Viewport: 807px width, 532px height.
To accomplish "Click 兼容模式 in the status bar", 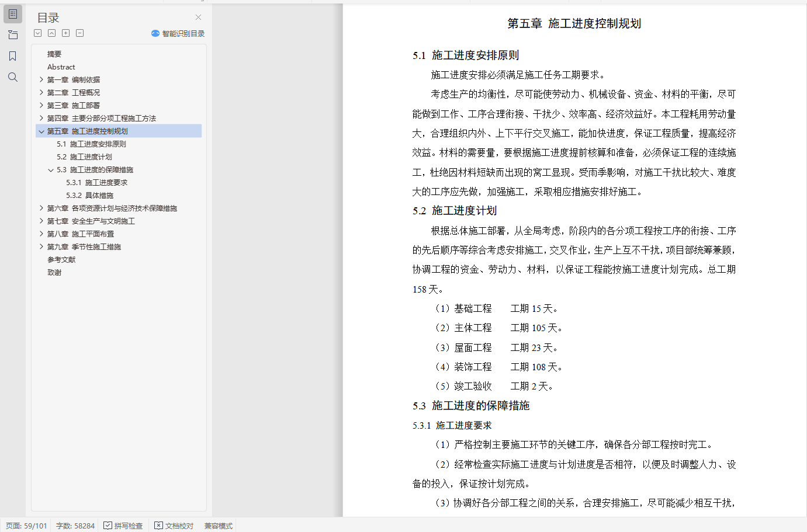I will point(219,526).
